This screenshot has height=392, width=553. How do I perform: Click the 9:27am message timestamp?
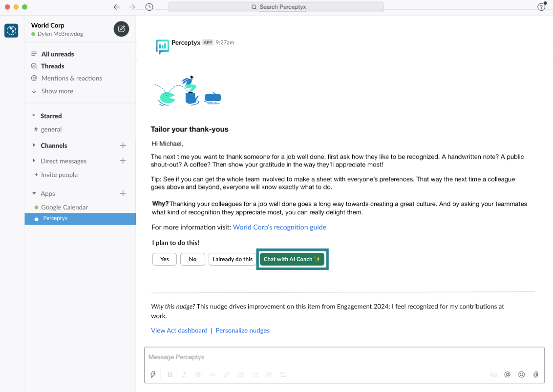coord(225,42)
